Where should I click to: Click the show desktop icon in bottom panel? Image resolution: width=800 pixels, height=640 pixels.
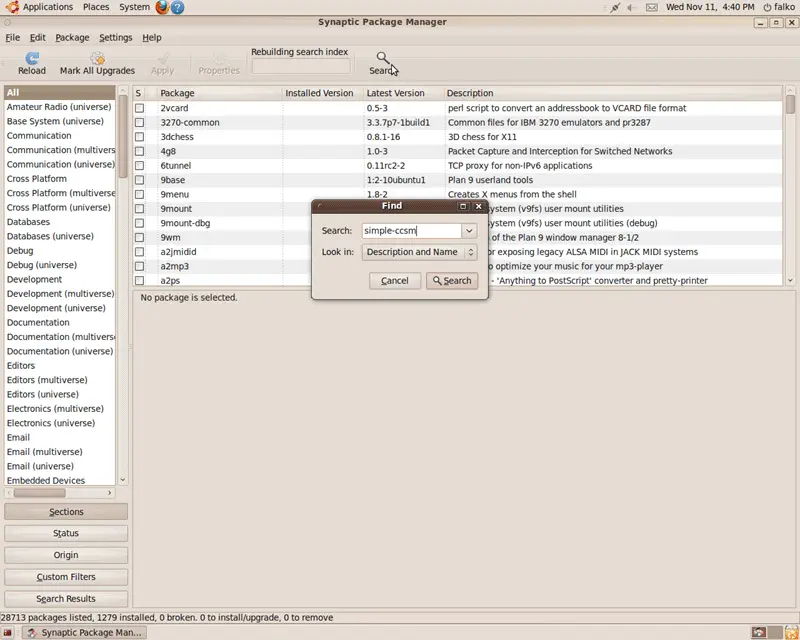pos(6,633)
